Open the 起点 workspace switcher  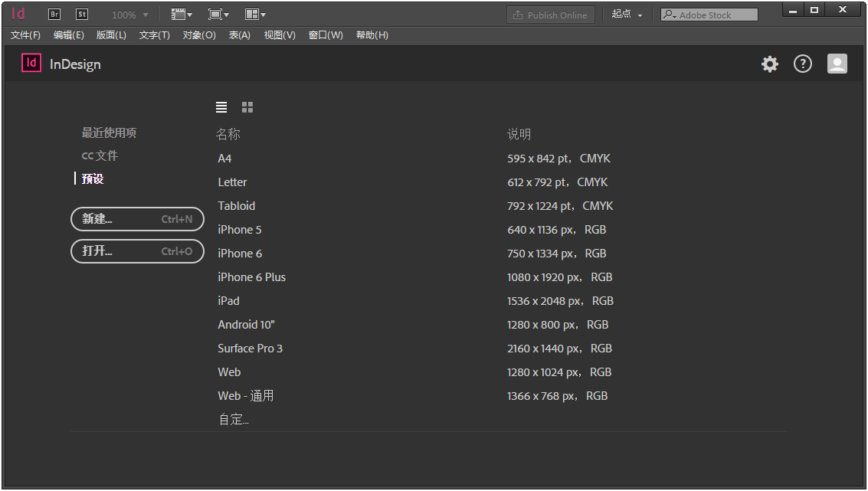627,15
